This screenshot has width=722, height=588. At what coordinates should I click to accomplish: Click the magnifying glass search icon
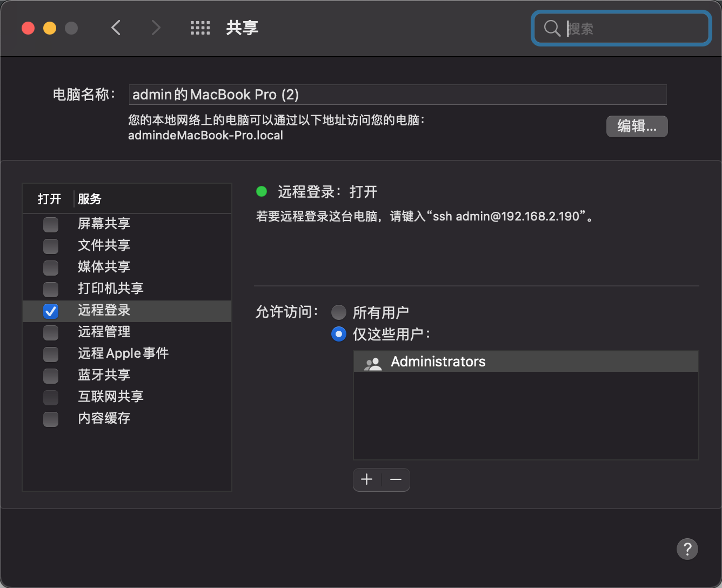[552, 28]
